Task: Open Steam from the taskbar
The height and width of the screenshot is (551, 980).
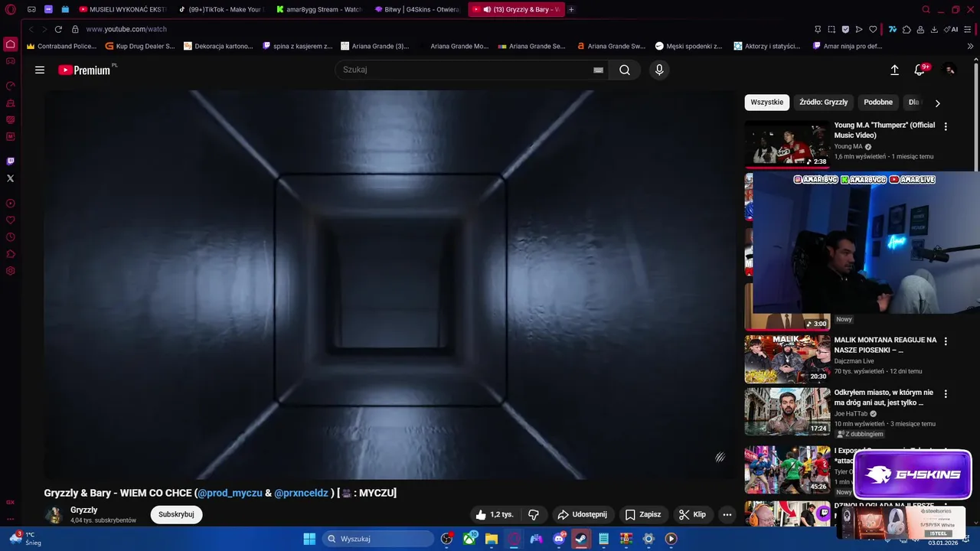Action: coord(581,539)
